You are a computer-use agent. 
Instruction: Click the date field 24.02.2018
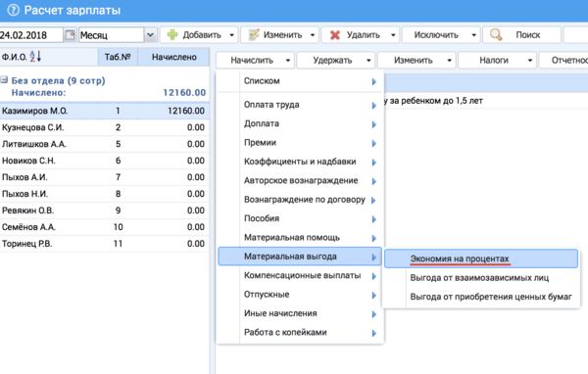[31, 35]
